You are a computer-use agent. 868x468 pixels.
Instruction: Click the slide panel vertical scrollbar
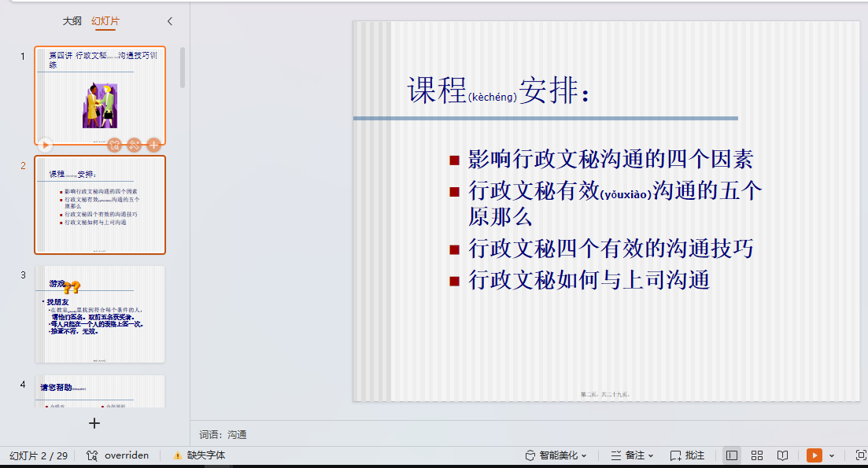[x=183, y=68]
